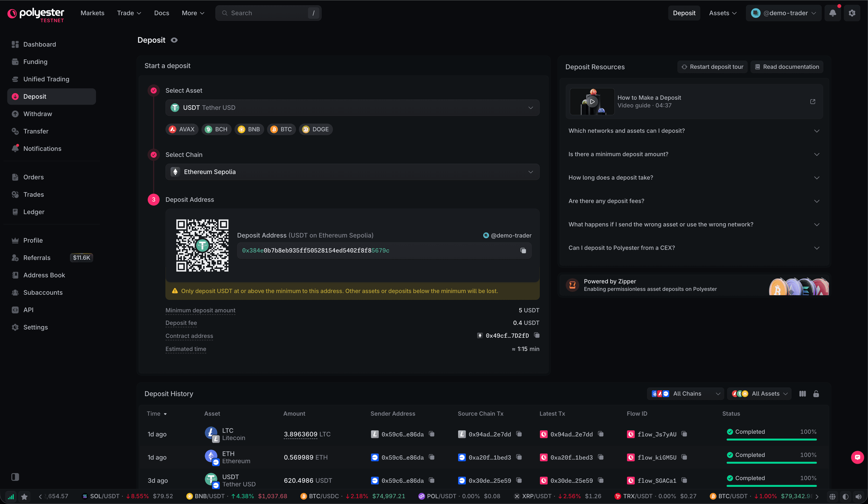Open the Select Asset dropdown showing USDT
This screenshot has height=504, width=868.
[x=352, y=108]
